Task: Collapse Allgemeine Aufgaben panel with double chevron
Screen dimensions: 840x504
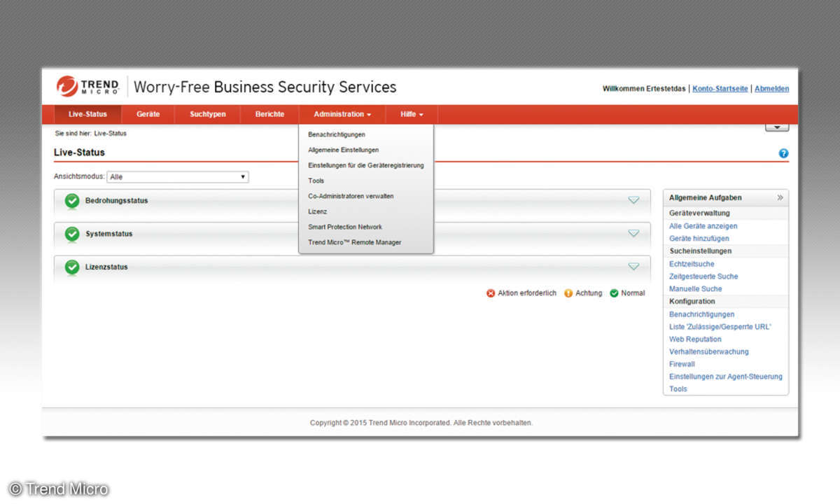Action: pyautogui.click(x=780, y=197)
